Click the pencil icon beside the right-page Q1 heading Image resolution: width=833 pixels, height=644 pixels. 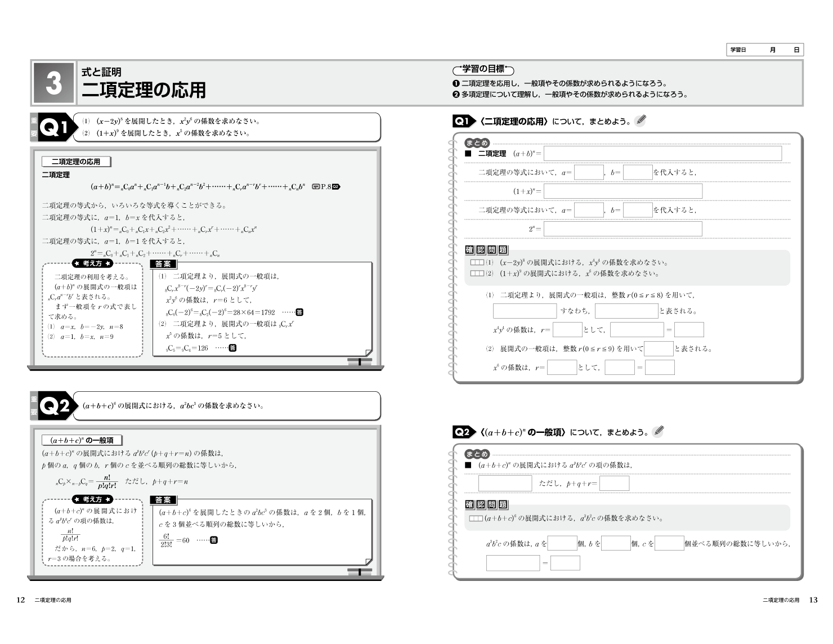641,120
